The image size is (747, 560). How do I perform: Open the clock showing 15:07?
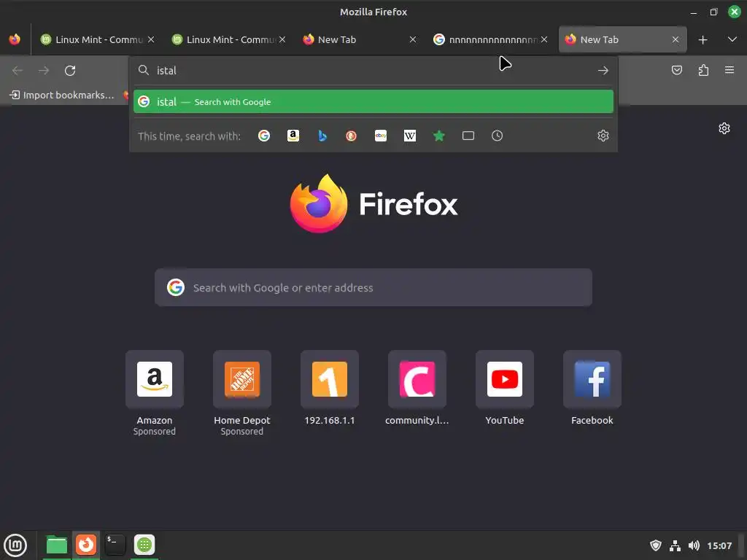tap(719, 545)
